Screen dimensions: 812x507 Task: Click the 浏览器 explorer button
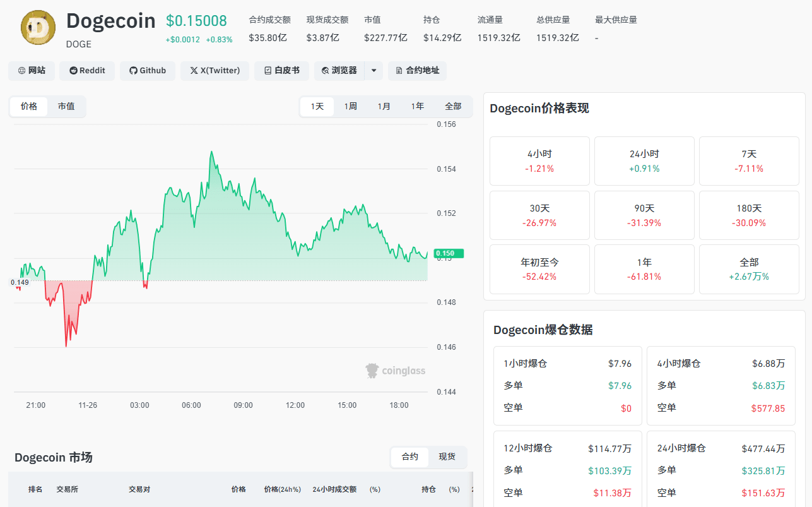point(339,71)
